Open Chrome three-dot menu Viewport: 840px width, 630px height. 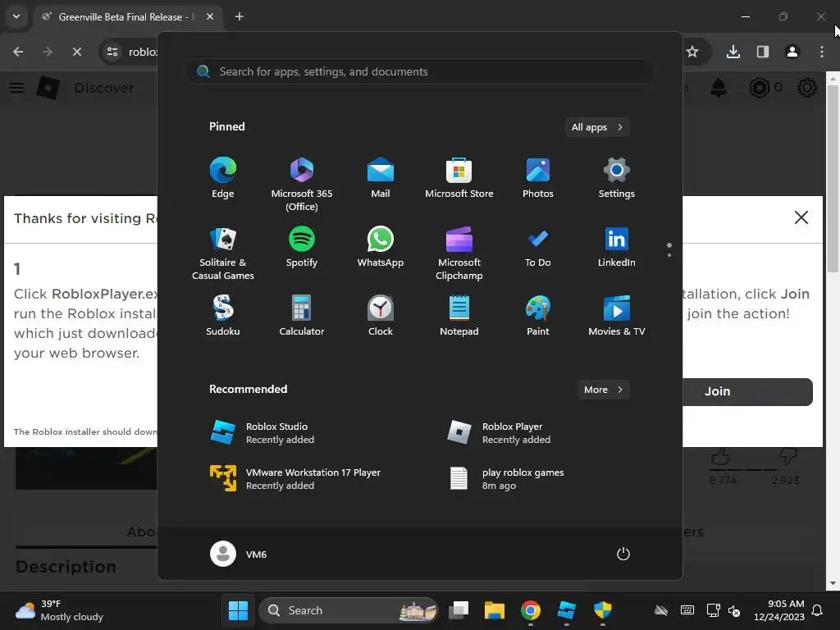tap(822, 52)
